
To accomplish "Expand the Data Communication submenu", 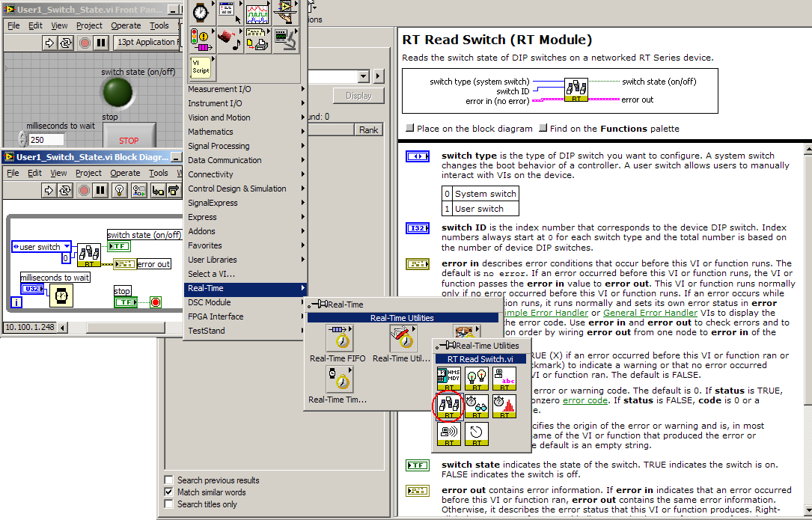I will pos(245,160).
